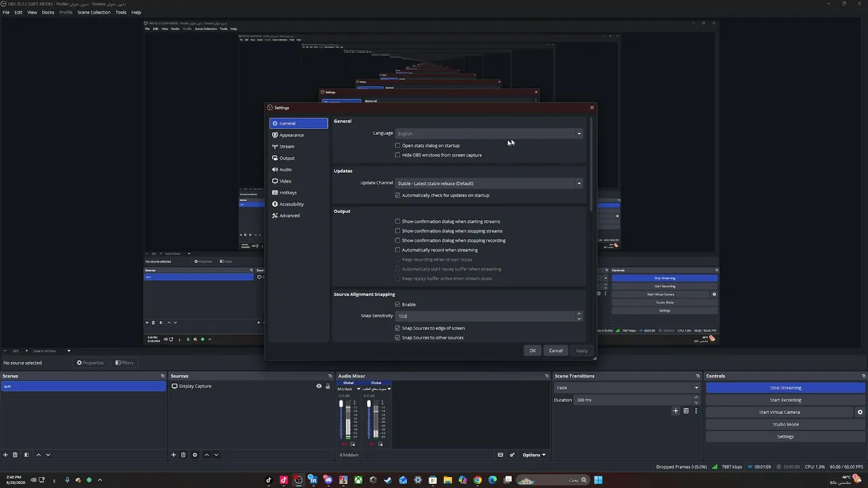The height and width of the screenshot is (488, 868).
Task: Remove the selected scene using trash icon
Action: [16, 455]
